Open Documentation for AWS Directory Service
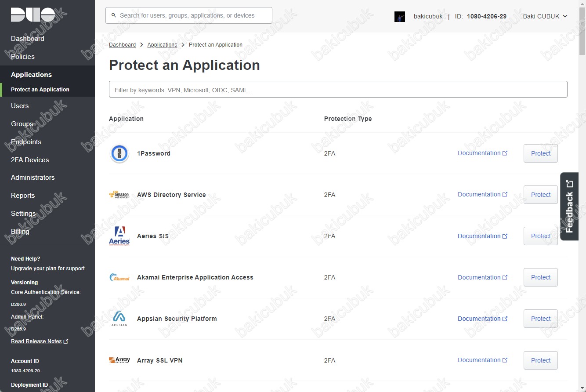The height and width of the screenshot is (392, 586). pos(483,195)
